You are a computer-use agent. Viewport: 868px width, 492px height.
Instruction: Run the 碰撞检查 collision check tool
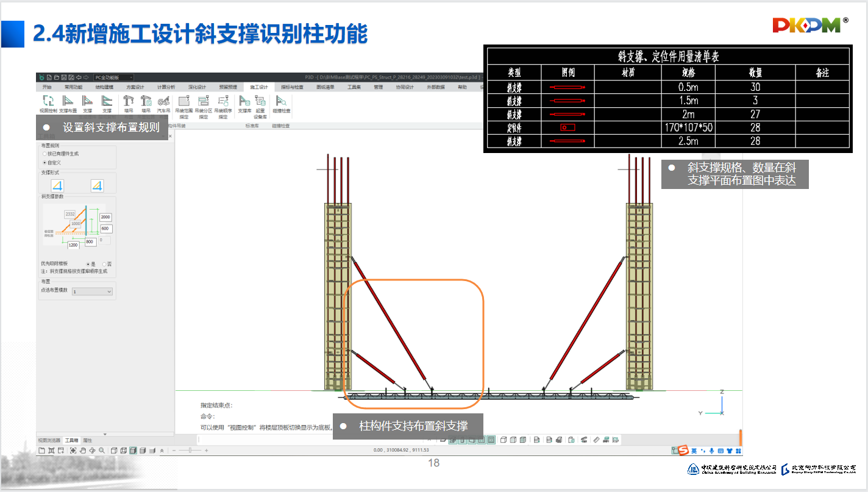click(x=282, y=104)
